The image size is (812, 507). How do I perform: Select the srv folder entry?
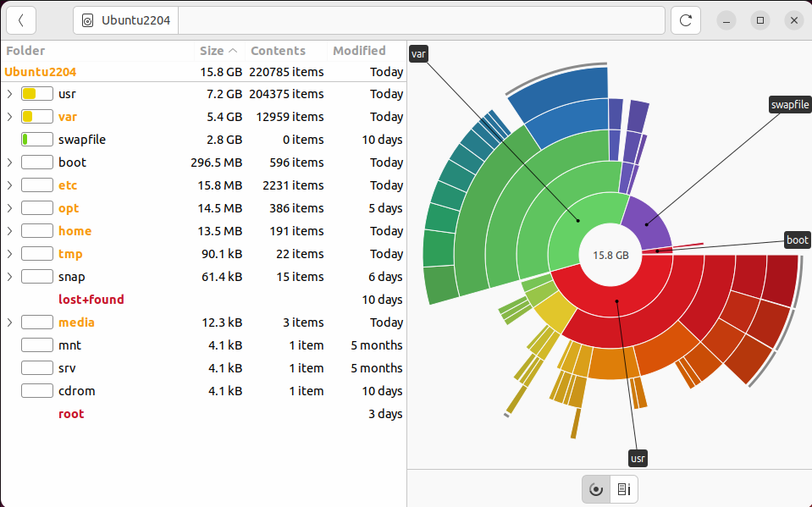[x=67, y=367]
